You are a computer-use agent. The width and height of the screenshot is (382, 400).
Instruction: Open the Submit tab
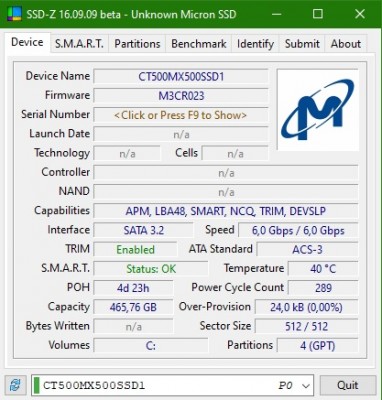coord(302,44)
